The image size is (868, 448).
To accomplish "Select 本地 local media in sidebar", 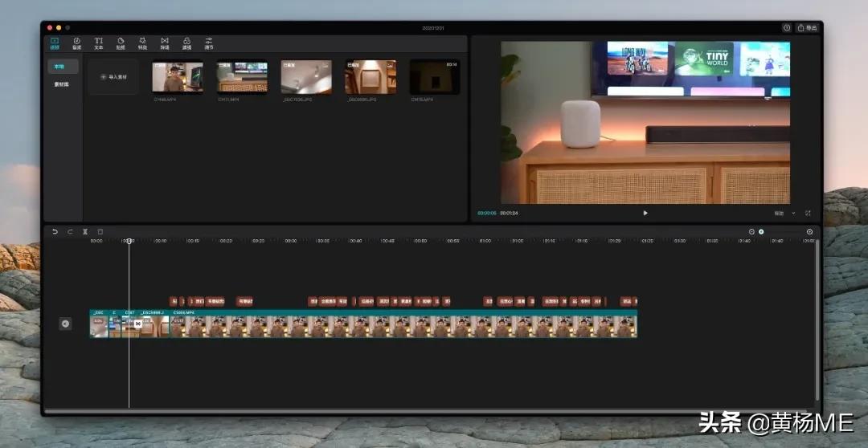I will (x=63, y=67).
